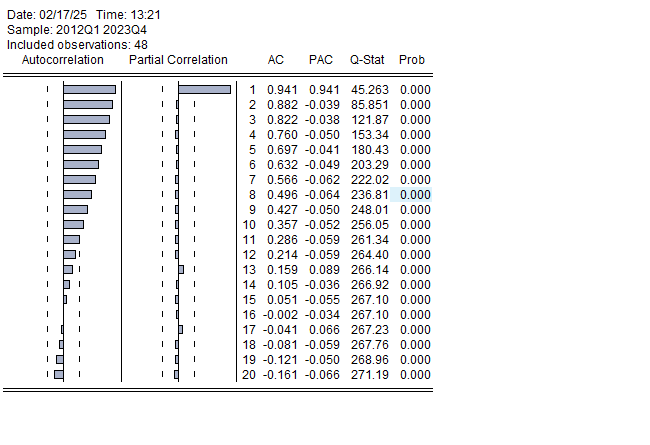This screenshot has height=445, width=650.
Task: Click the lag 1 autocorrelation bar
Action: 89,90
